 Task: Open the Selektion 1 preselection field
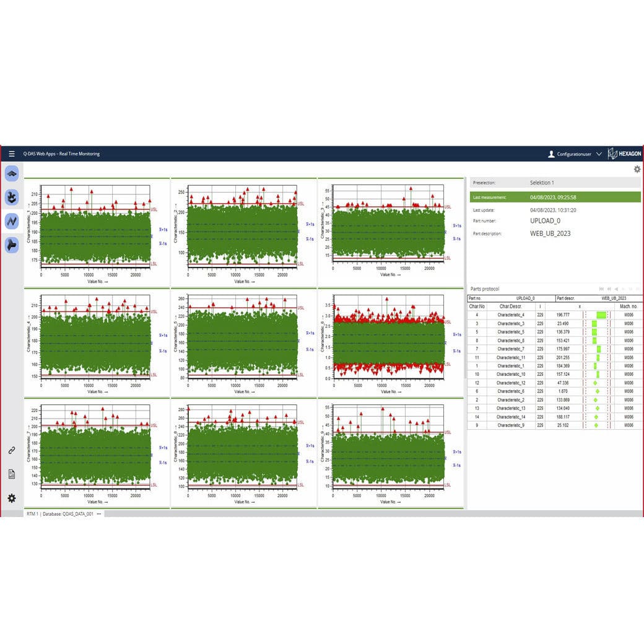click(x=542, y=182)
